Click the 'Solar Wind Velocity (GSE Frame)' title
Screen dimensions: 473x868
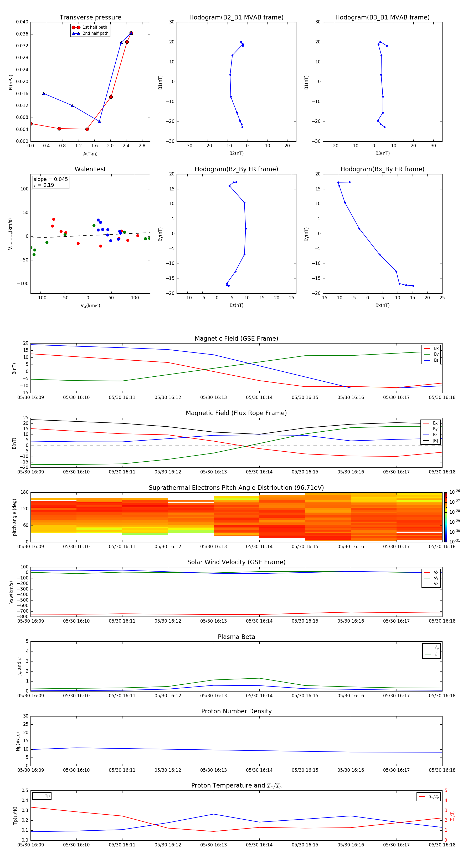pyautogui.click(x=236, y=562)
